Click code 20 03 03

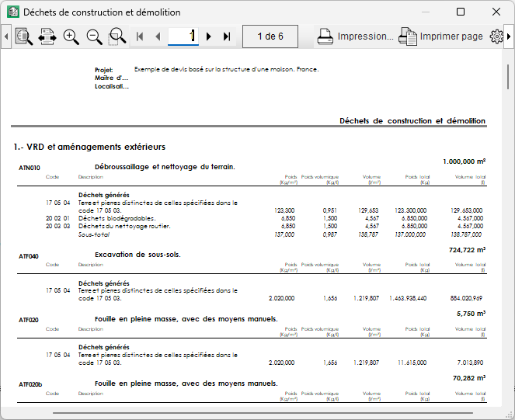tap(57, 226)
